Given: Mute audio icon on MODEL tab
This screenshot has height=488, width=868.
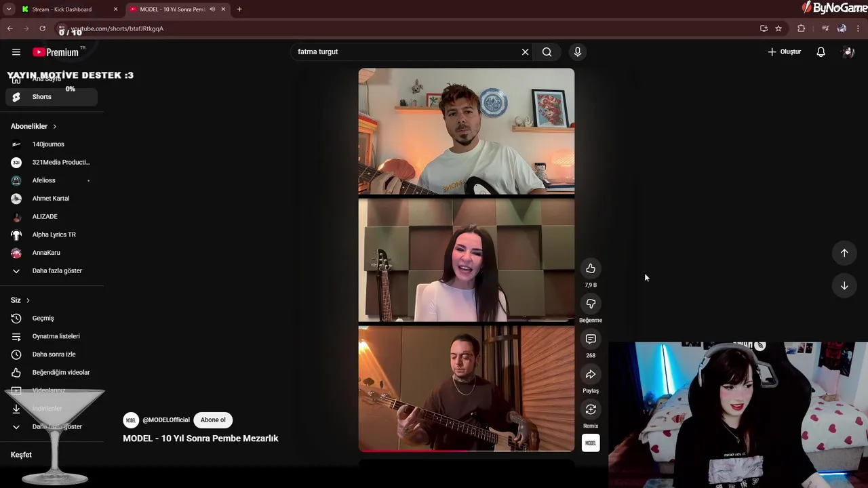Looking at the screenshot, I should tap(213, 9).
